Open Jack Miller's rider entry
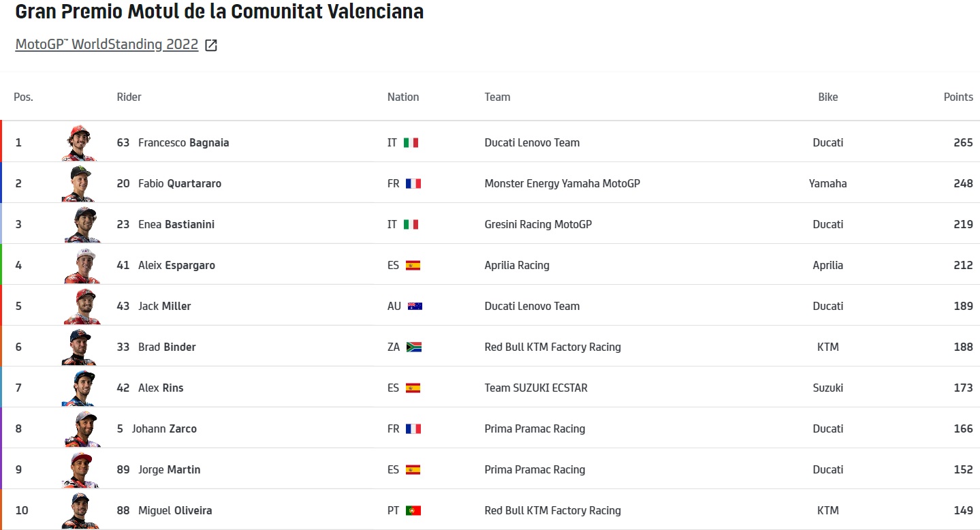 tap(164, 306)
